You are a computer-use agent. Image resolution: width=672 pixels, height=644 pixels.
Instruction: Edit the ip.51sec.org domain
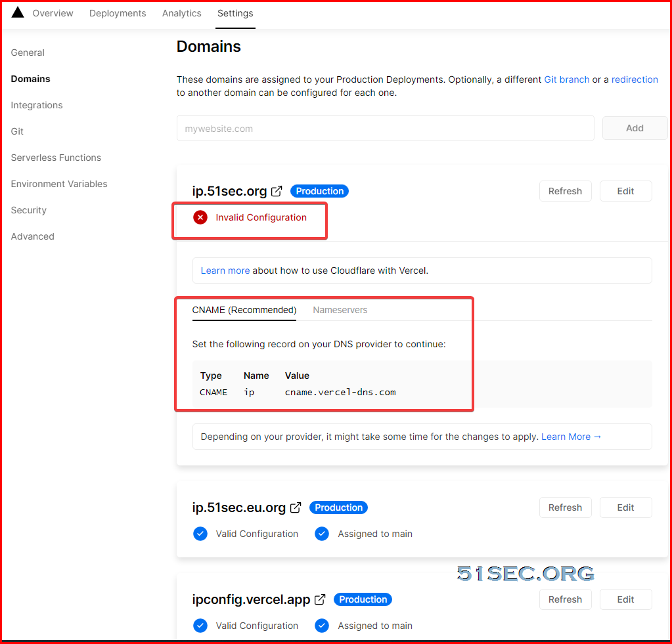click(626, 191)
